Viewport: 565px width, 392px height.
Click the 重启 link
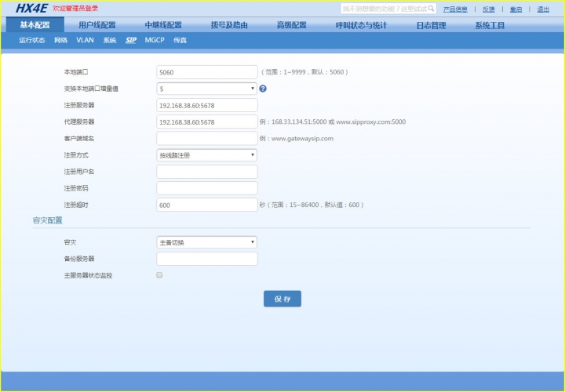click(516, 9)
